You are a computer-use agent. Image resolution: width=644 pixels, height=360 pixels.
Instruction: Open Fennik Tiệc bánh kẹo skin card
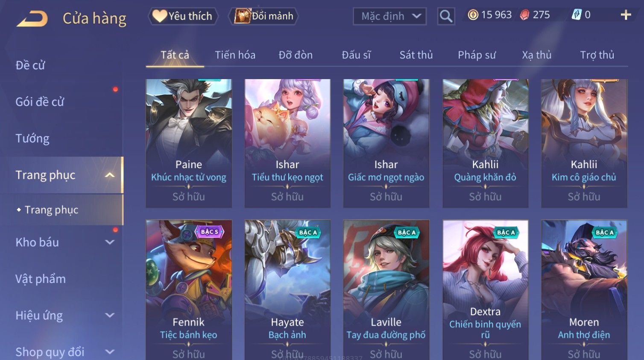pyautogui.click(x=189, y=290)
